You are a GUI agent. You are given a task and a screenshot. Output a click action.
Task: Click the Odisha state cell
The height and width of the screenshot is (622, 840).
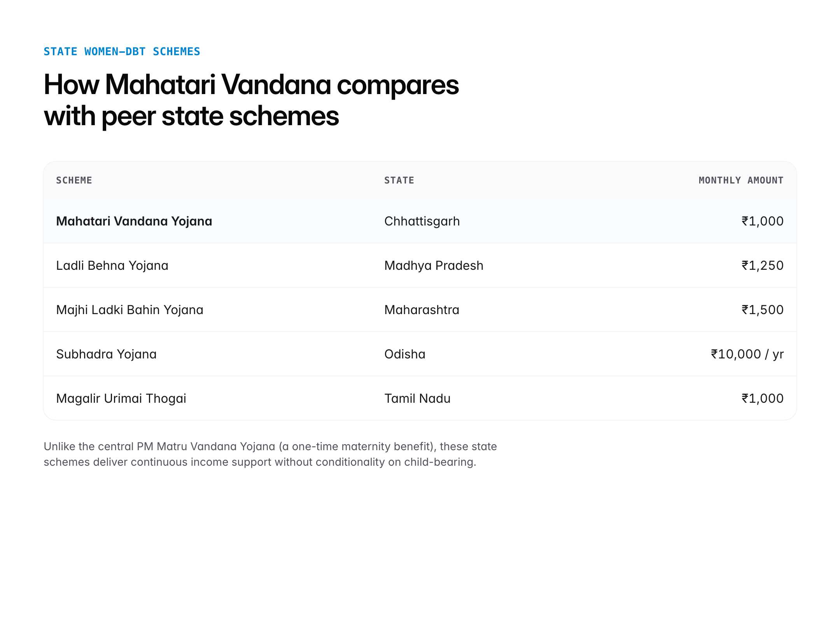pos(404,354)
